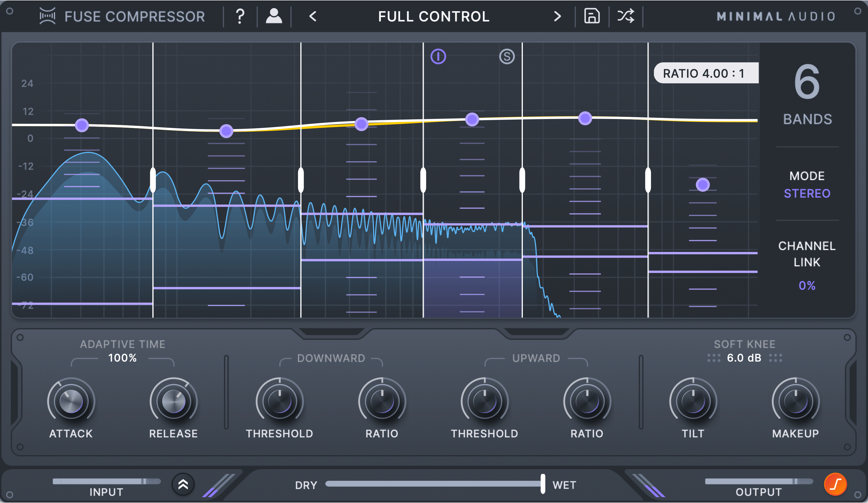Open the FULL CONTROL preset browser

(433, 16)
